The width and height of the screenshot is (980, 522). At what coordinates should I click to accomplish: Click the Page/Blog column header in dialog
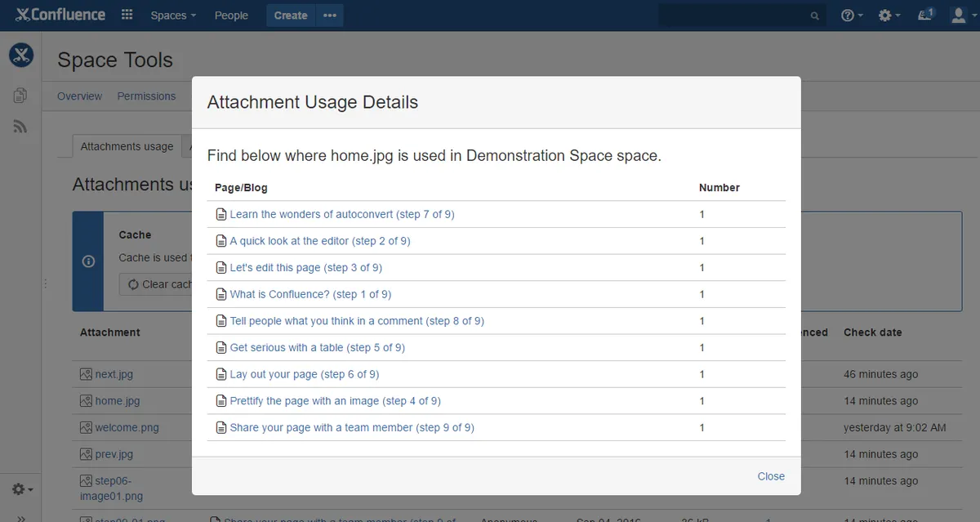coord(241,188)
